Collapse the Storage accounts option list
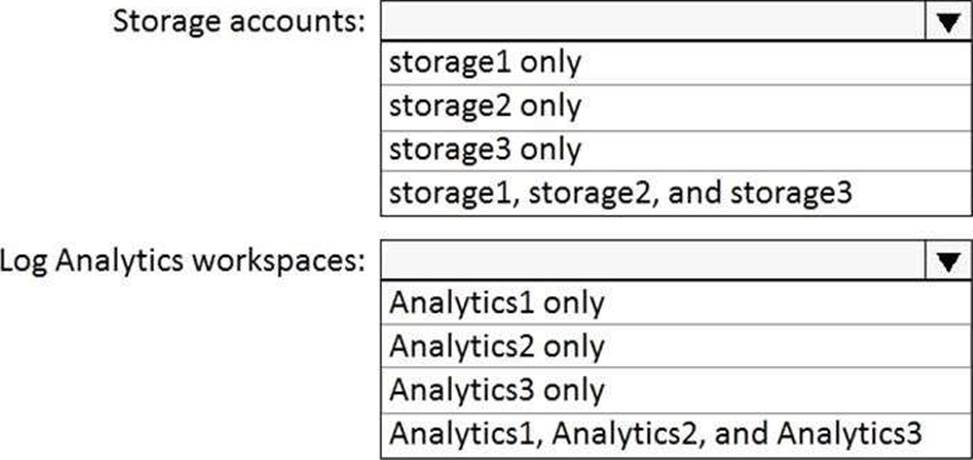The height and width of the screenshot is (460, 973). (x=943, y=22)
